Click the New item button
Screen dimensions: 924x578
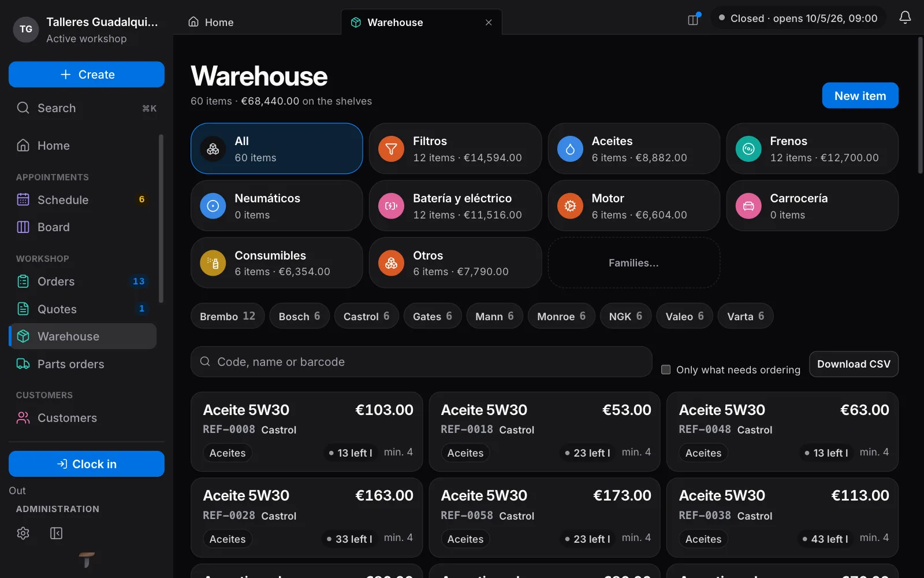click(x=860, y=96)
